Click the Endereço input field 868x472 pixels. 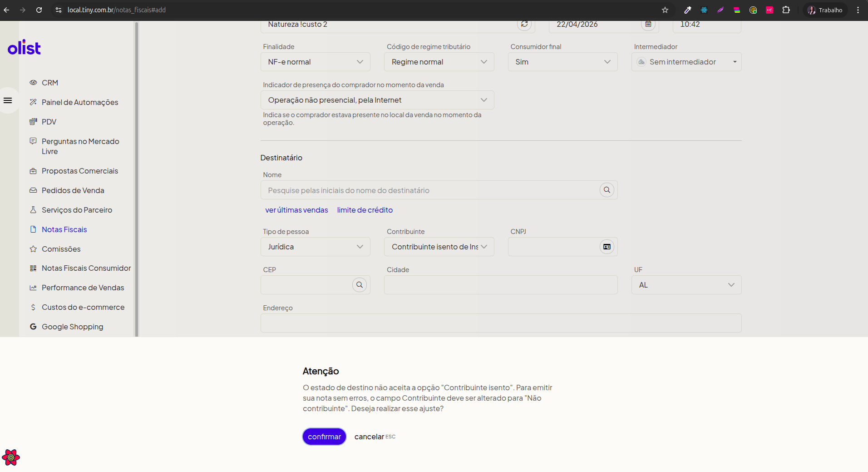coord(501,323)
